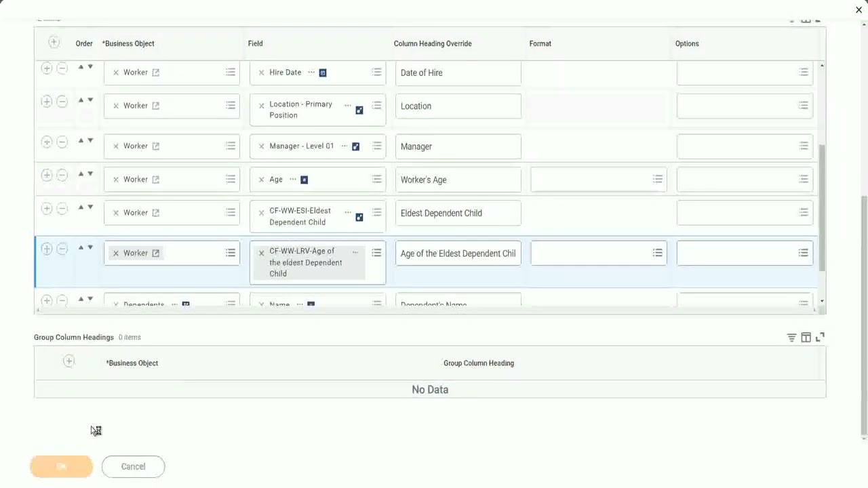Open related actions for Hire Date field
Screen dimensions: 868x488
(x=311, y=72)
